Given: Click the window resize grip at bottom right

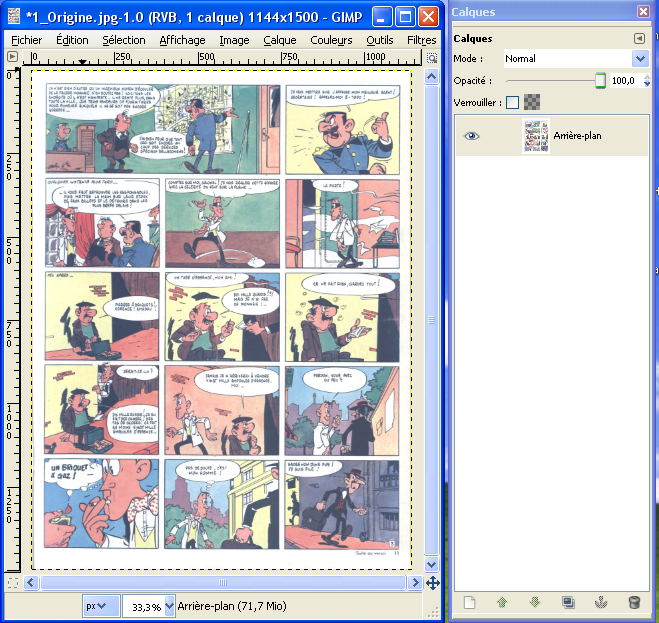Looking at the screenshot, I should point(433,612).
